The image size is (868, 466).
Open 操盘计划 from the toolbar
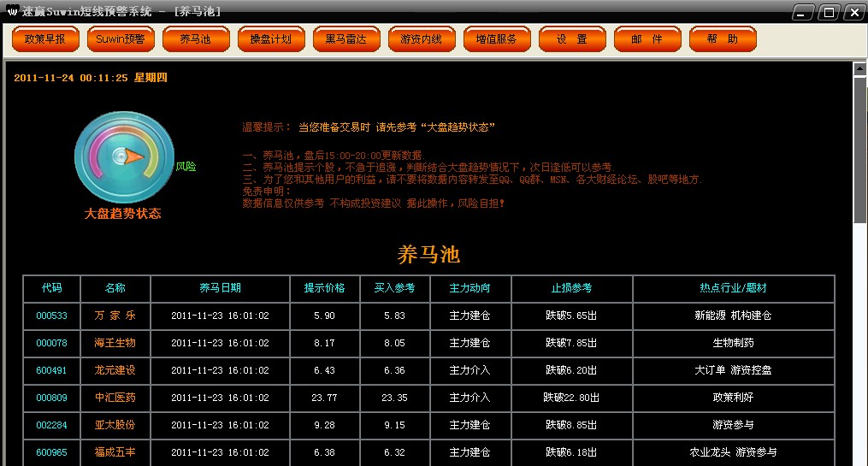pos(270,39)
